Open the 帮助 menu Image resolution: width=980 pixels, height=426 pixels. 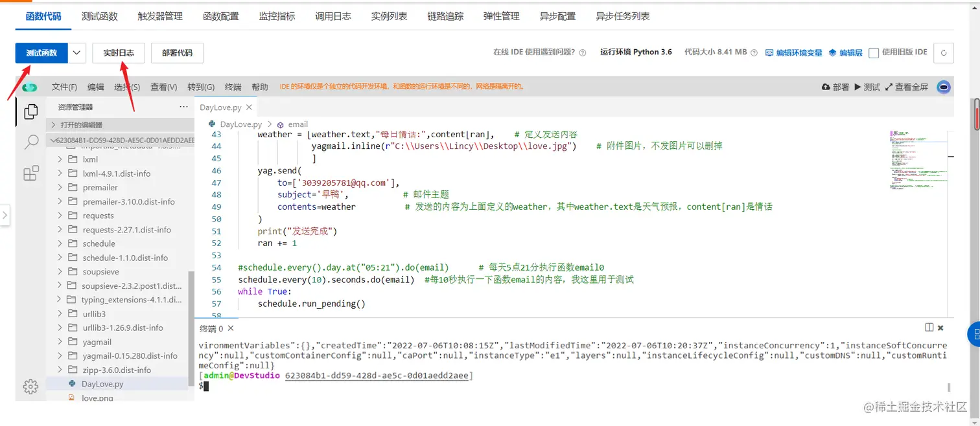[260, 87]
